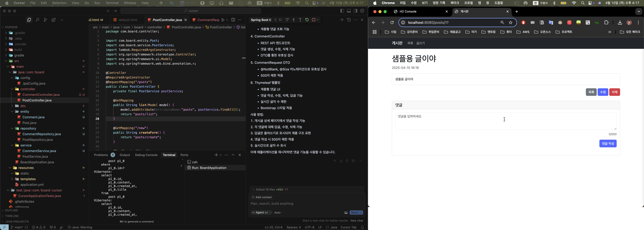Toggle the secondary sidebar layout button
This screenshot has width=644, height=230.
coord(355,11)
